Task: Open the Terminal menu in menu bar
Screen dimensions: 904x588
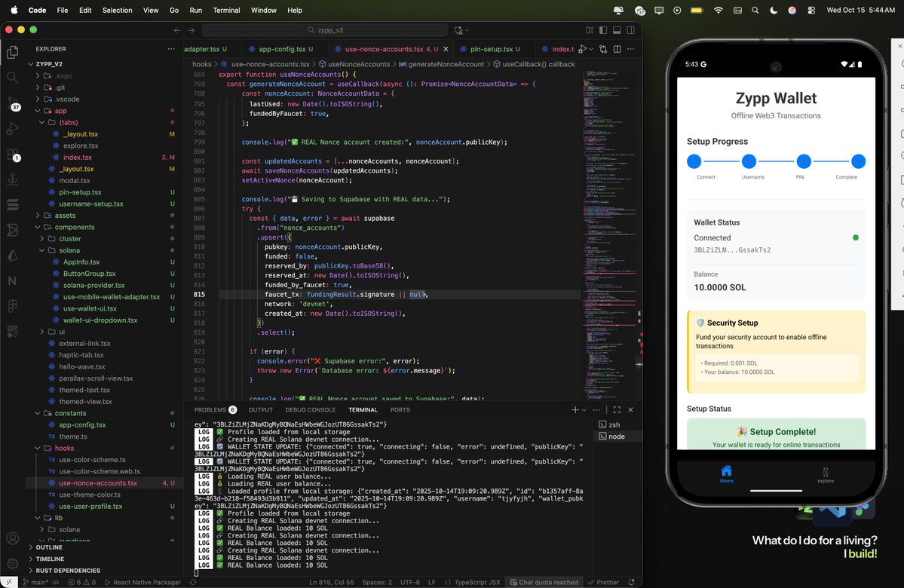Action: [226, 10]
